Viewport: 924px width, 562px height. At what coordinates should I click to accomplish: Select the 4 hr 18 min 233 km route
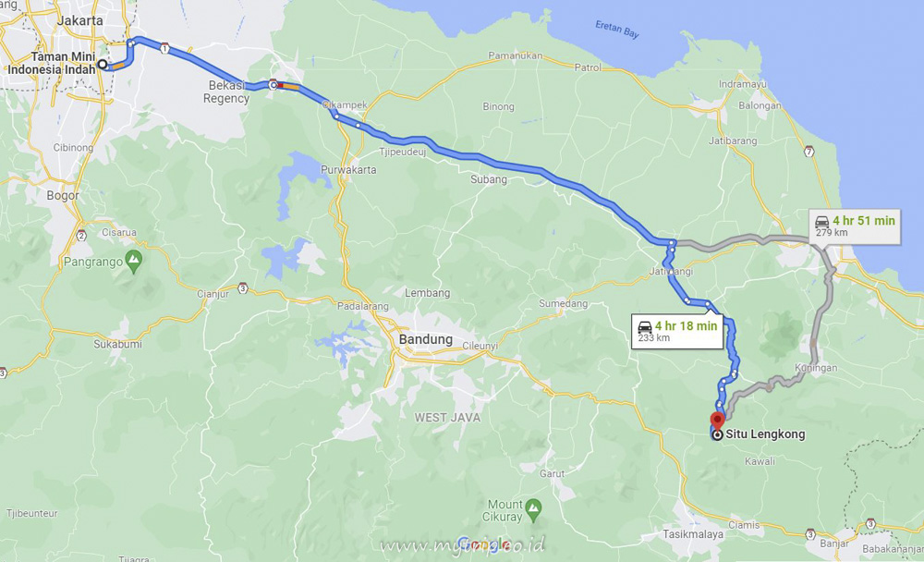(x=676, y=332)
